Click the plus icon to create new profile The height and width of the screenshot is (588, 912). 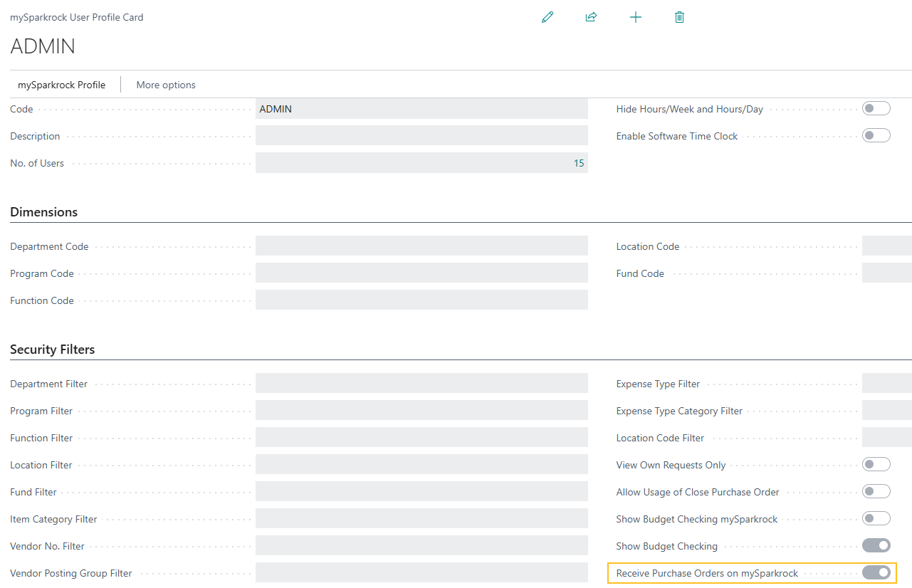[636, 16]
